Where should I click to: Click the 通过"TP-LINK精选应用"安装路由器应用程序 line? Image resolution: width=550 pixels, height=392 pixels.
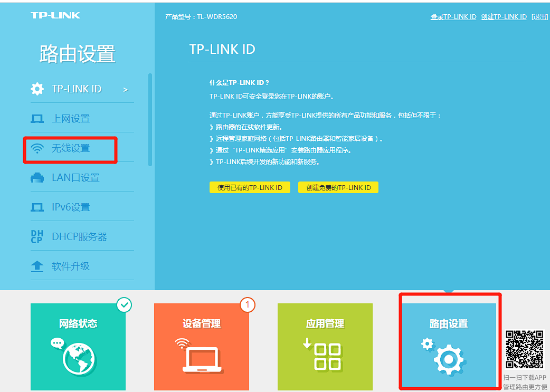(281, 150)
